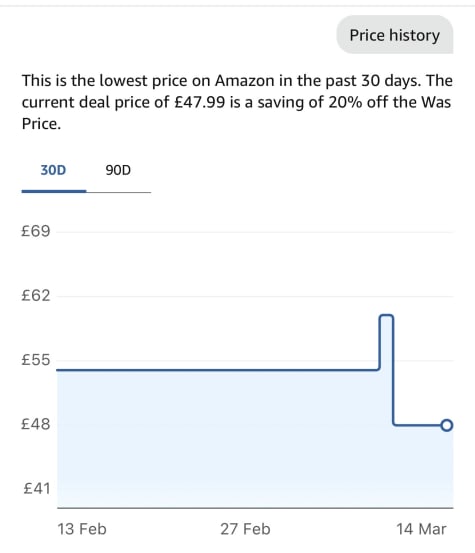Click the £41 axis label
This screenshot has width=475, height=553.
pos(37,489)
